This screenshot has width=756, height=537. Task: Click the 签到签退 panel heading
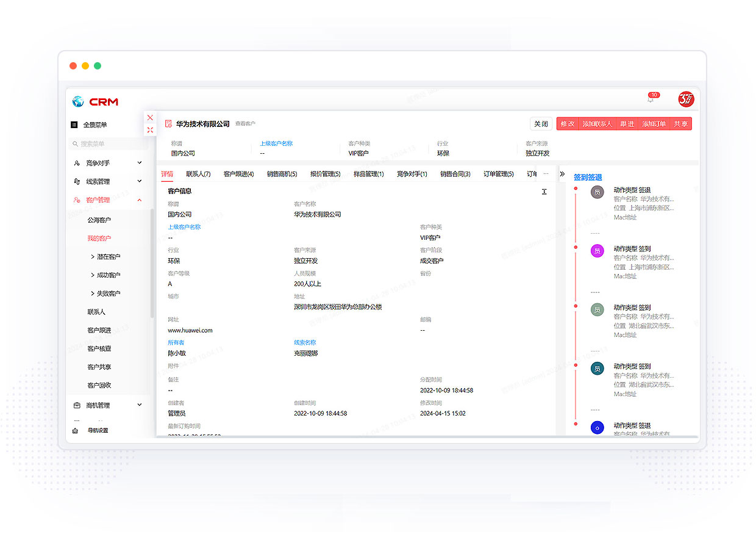[x=588, y=178]
